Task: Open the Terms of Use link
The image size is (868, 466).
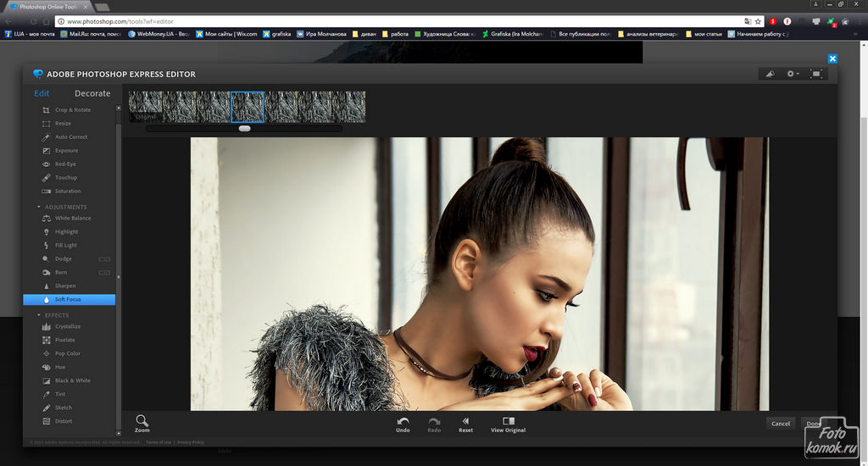Action: tap(158, 442)
